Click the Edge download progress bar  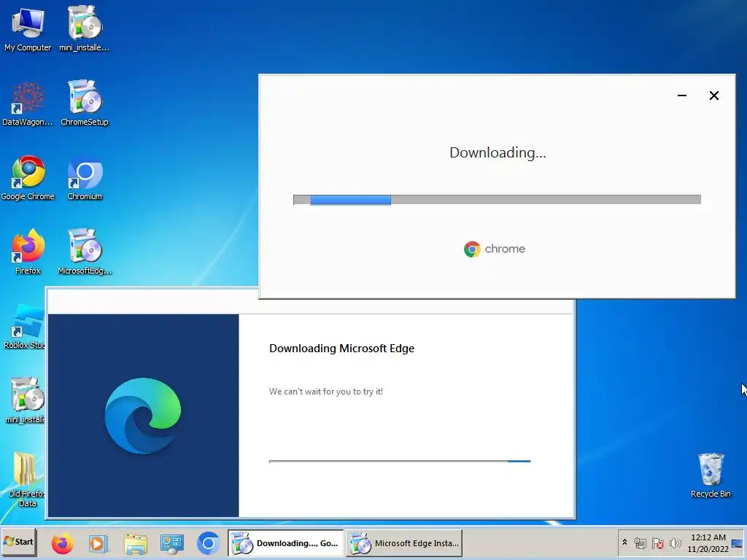pos(400,461)
